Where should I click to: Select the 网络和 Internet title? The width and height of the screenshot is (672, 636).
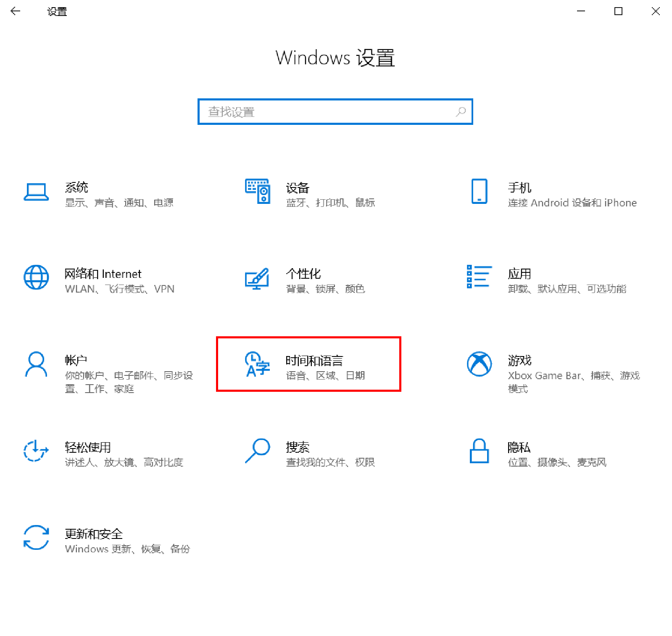pos(103,274)
